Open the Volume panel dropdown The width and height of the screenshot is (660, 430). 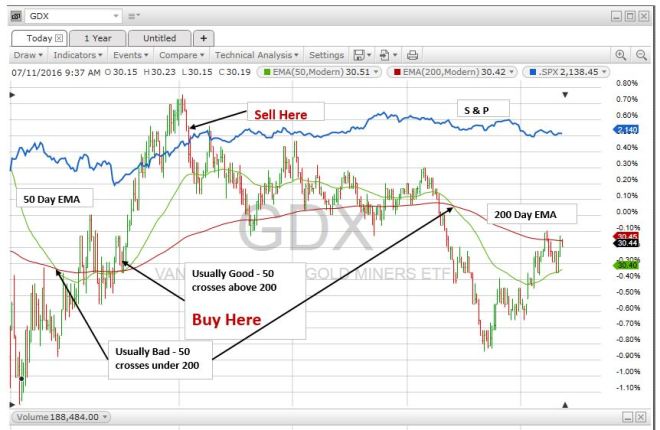point(105,417)
